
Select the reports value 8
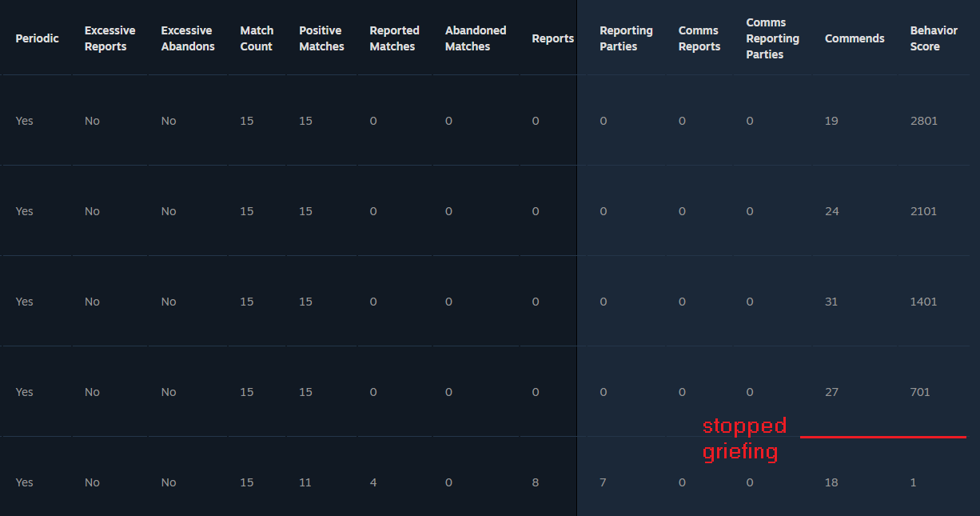tap(536, 482)
